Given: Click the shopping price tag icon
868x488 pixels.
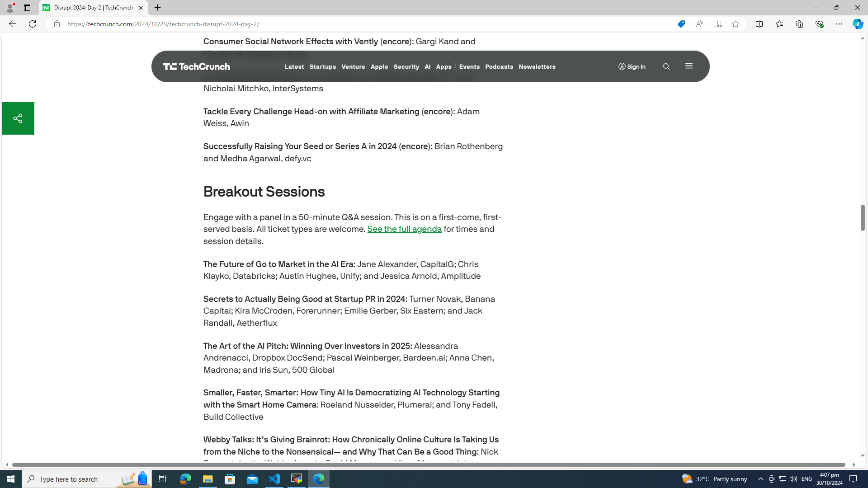Looking at the screenshot, I should (681, 24).
